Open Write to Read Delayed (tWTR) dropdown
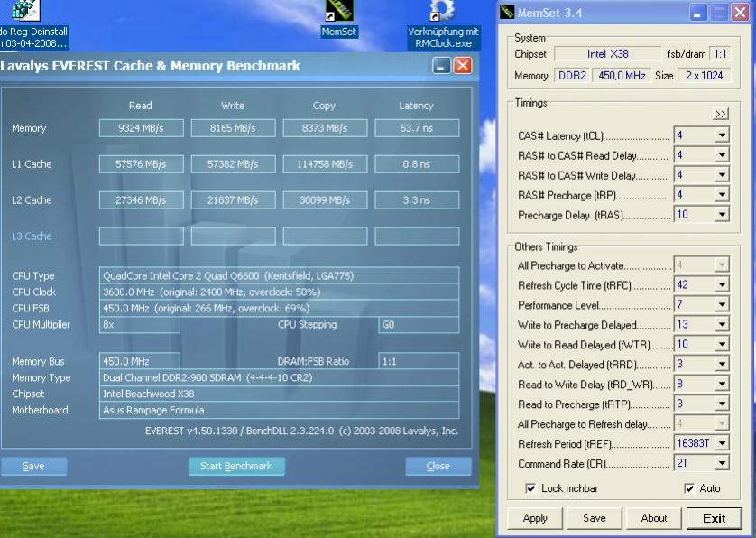The image size is (756, 538). pos(722,344)
